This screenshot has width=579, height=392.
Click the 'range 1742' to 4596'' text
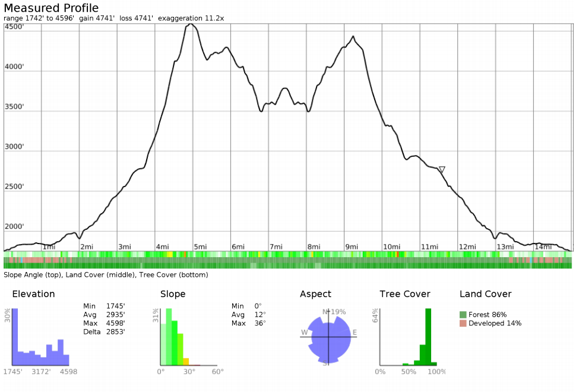(39, 18)
